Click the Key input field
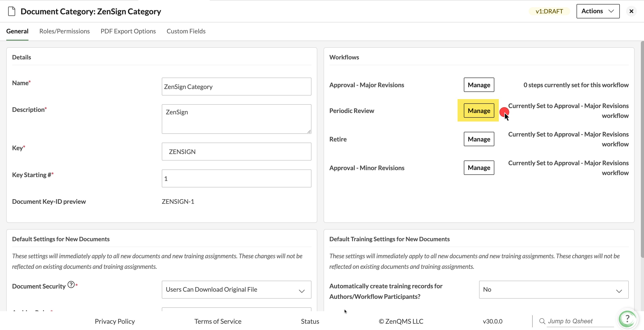This screenshot has width=644, height=330. 236,152
